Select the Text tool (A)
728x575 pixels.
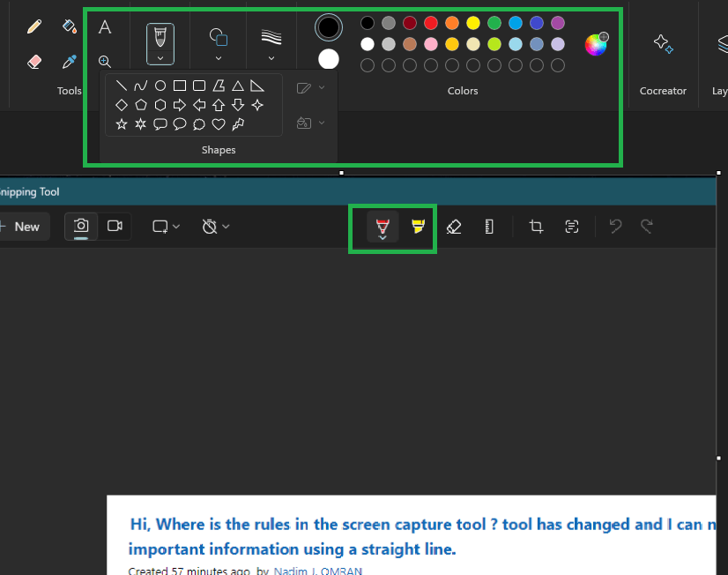pos(105,27)
